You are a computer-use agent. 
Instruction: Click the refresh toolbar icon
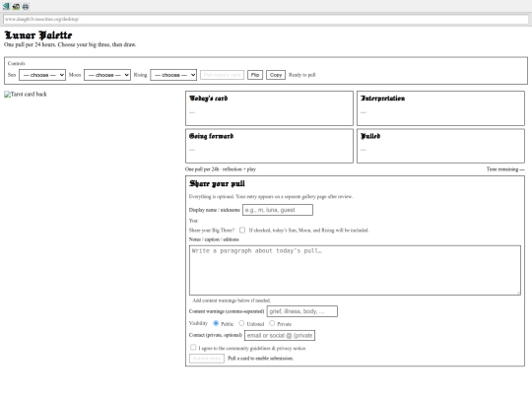(16, 6)
